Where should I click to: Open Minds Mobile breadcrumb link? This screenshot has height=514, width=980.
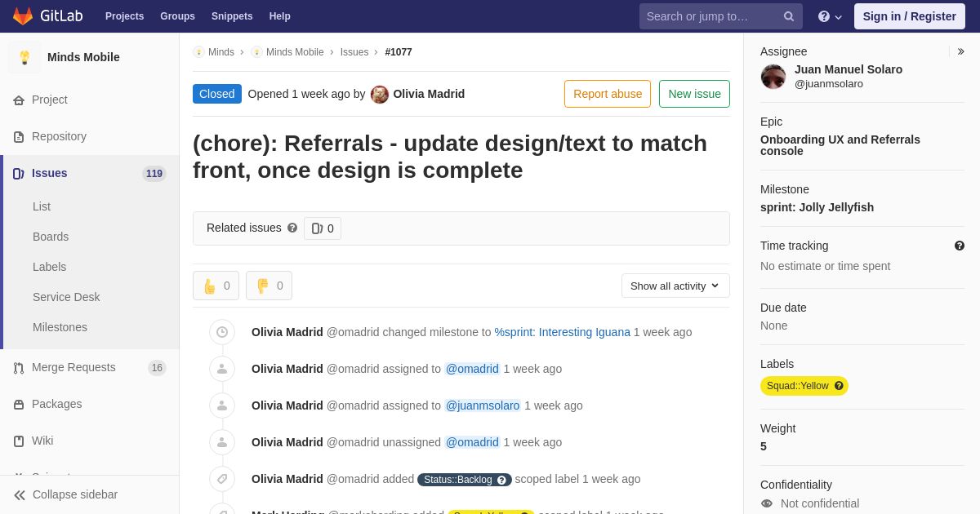click(295, 52)
